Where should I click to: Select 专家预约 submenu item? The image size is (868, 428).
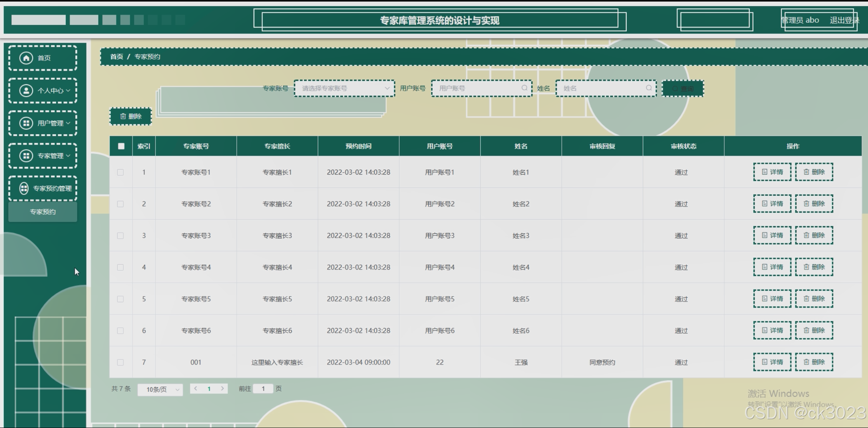[43, 212]
